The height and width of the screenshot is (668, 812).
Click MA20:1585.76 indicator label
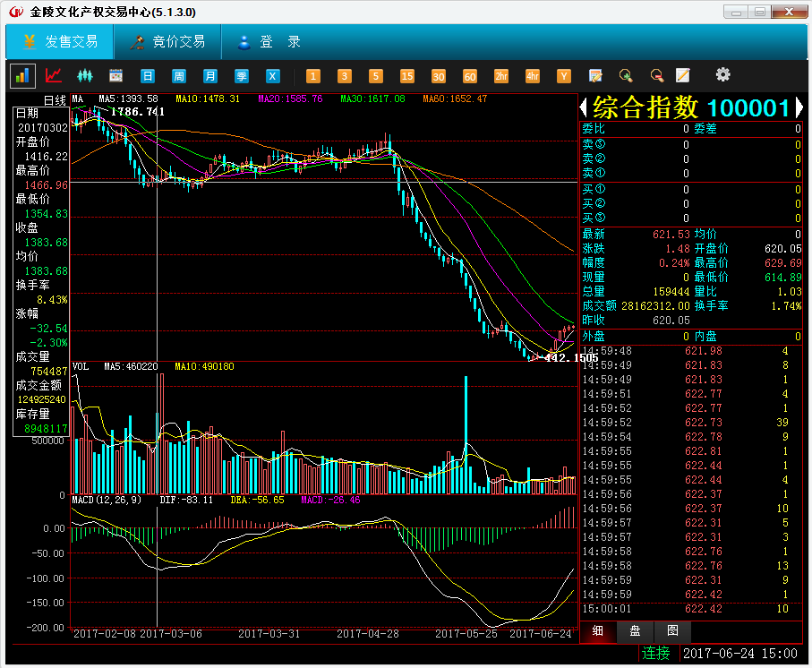pos(290,98)
